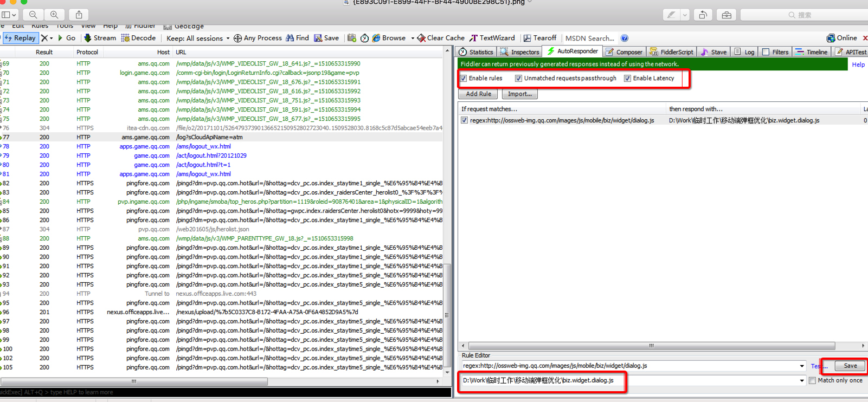Image resolution: width=868 pixels, height=402 pixels.
Task: Sort sessions by the Host column header
Action: (x=138, y=53)
